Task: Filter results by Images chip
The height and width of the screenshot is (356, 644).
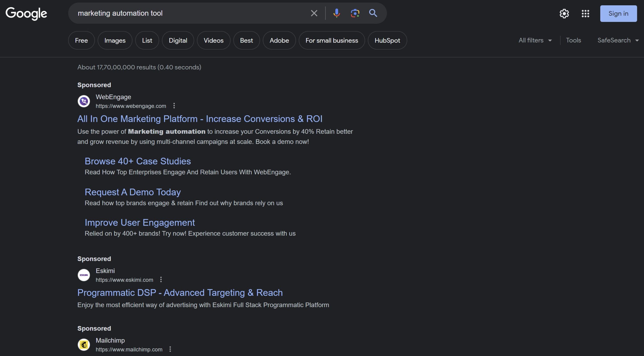Action: (x=115, y=40)
